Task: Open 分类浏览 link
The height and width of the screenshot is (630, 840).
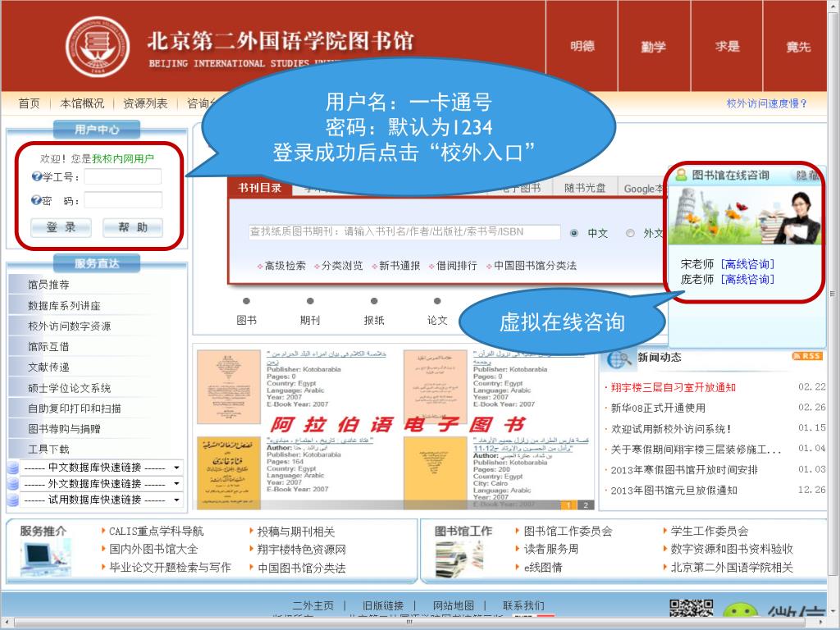Action: click(x=342, y=266)
